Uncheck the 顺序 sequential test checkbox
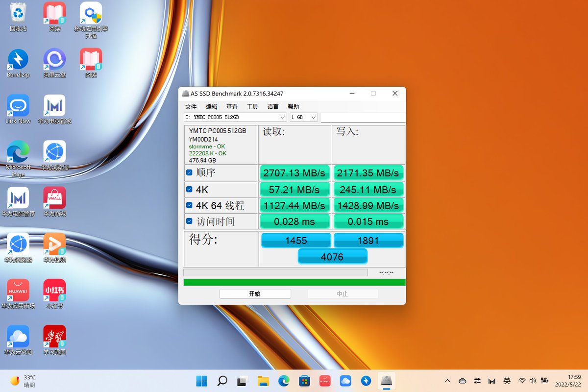Image resolution: width=588 pixels, height=392 pixels. [189, 172]
